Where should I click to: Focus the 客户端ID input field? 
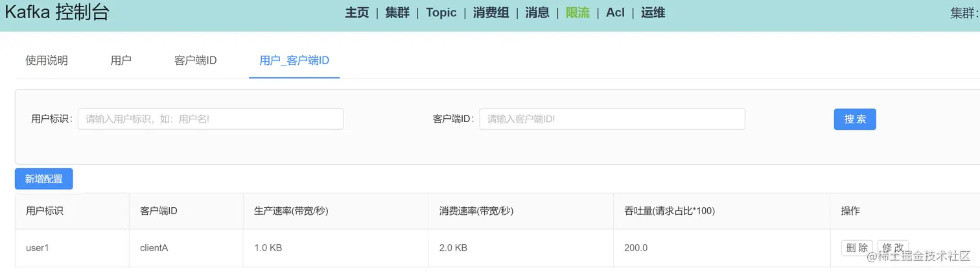[x=612, y=119]
